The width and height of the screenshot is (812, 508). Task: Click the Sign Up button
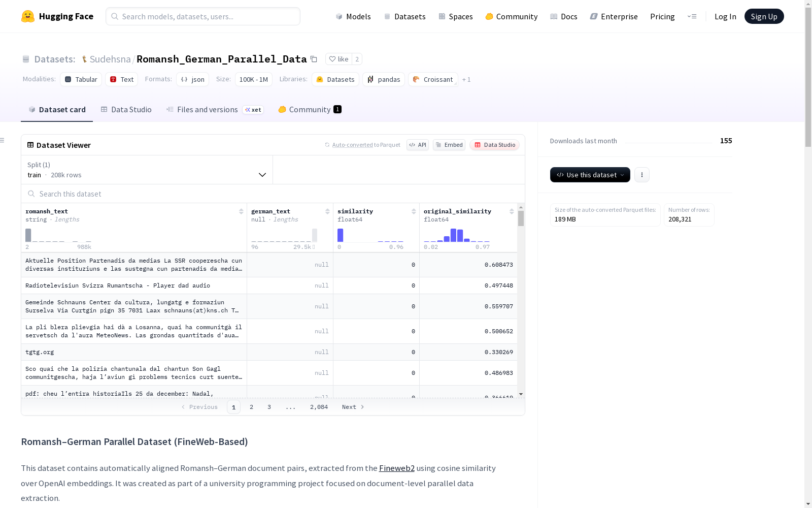pyautogui.click(x=764, y=16)
